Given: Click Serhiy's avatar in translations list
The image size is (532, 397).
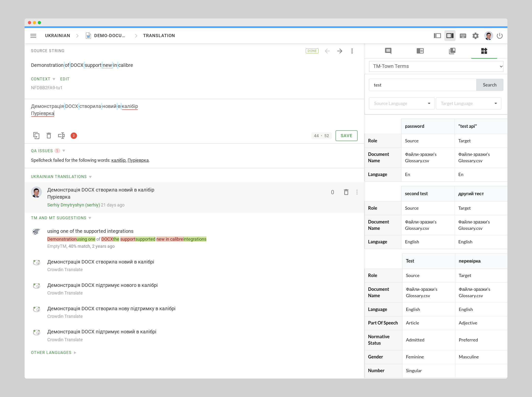Looking at the screenshot, I should coord(36,192).
